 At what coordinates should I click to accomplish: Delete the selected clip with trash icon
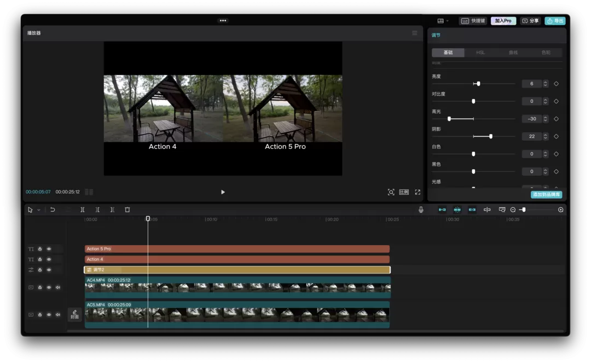[128, 210]
